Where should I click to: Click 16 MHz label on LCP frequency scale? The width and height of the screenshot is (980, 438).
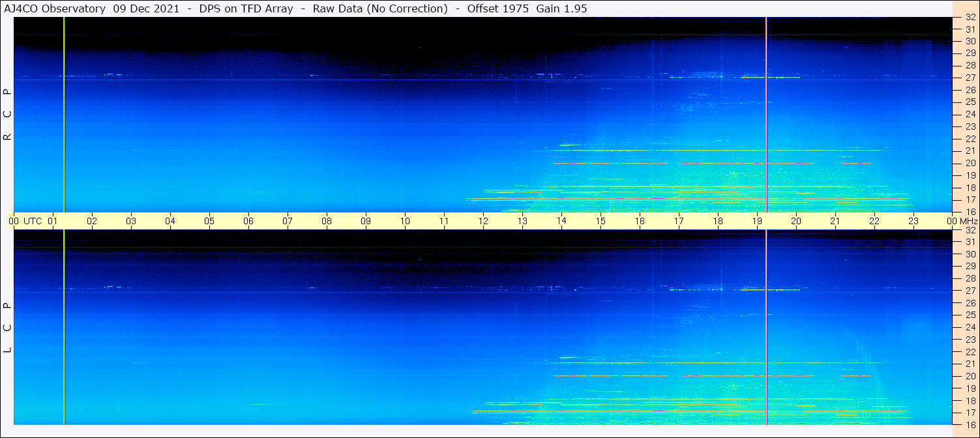click(x=970, y=424)
